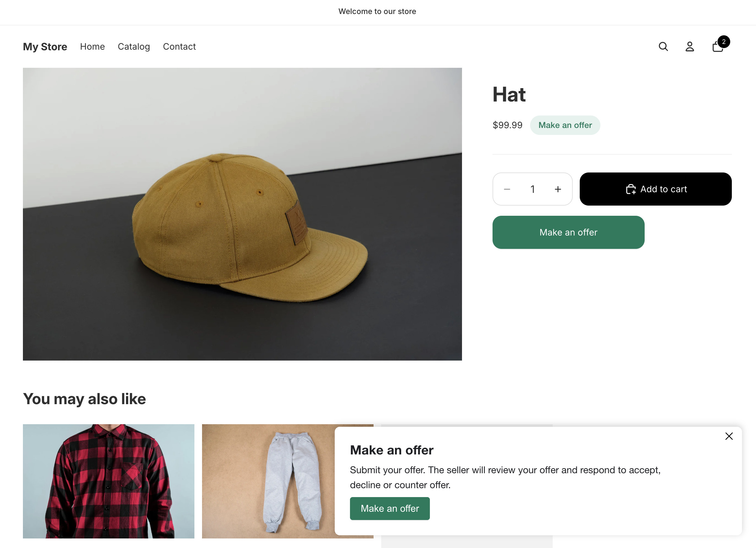Go to the Home menu item

pos(92,47)
